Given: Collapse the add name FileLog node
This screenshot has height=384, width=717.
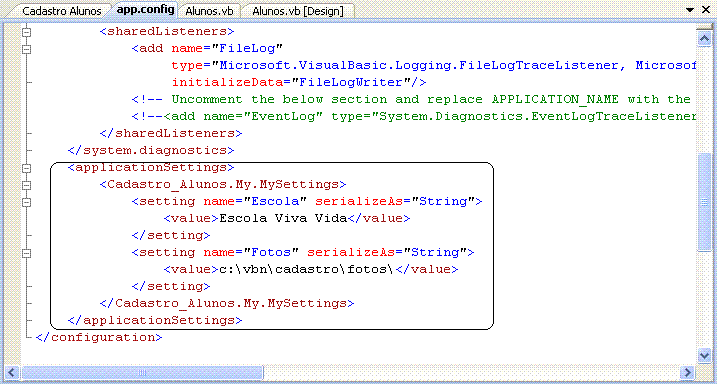Looking at the screenshot, I should [27, 48].
